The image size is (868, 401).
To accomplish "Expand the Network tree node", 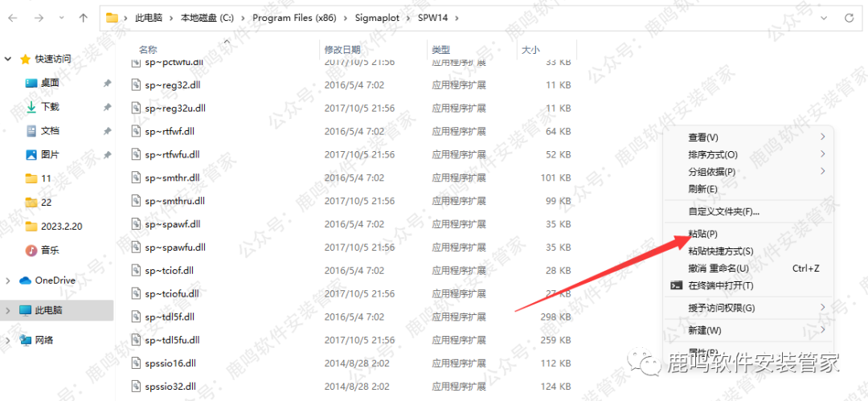I will pyautogui.click(x=8, y=340).
